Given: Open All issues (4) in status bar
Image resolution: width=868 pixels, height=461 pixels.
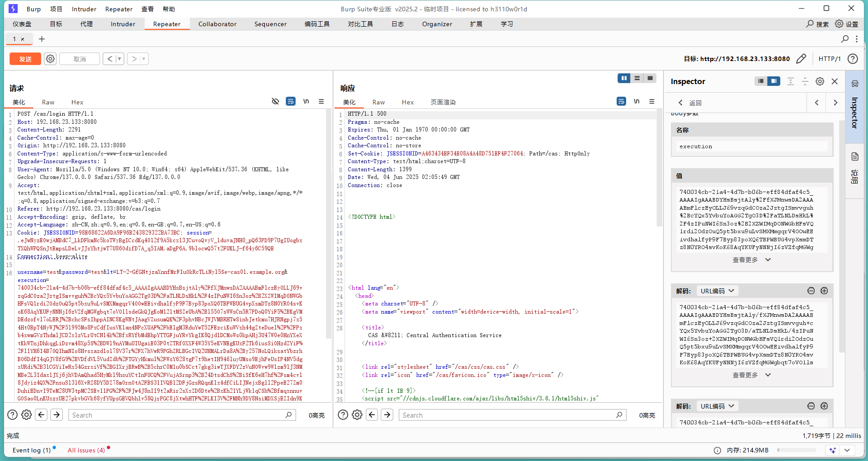Looking at the screenshot, I should pyautogui.click(x=86, y=450).
